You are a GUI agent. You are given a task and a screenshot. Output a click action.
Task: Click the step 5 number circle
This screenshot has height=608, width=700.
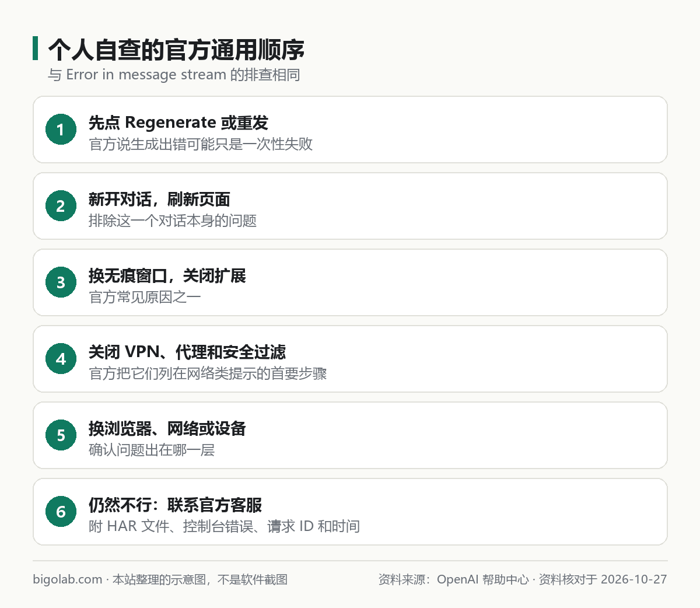click(61, 435)
